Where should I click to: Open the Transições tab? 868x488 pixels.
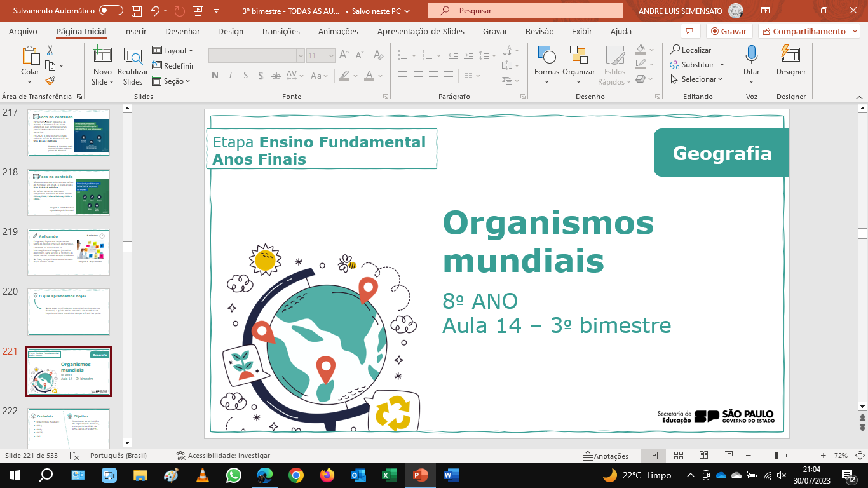(x=280, y=31)
